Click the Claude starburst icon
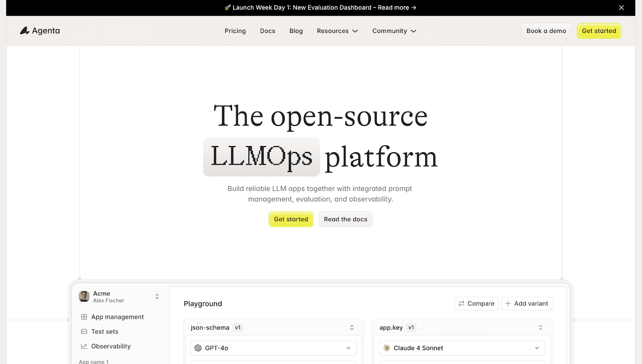Viewport: 642px width, 364px height. (x=387, y=348)
